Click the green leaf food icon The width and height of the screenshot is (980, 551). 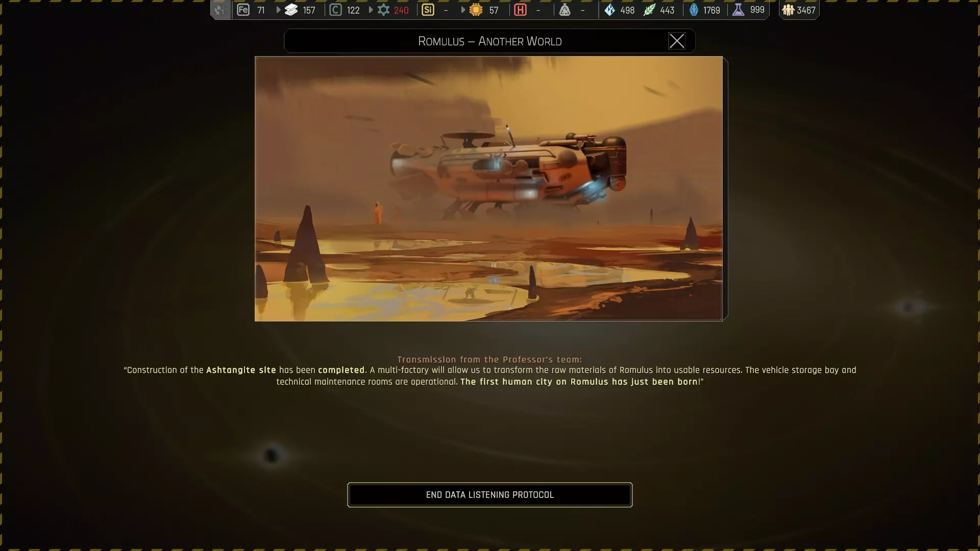649,10
